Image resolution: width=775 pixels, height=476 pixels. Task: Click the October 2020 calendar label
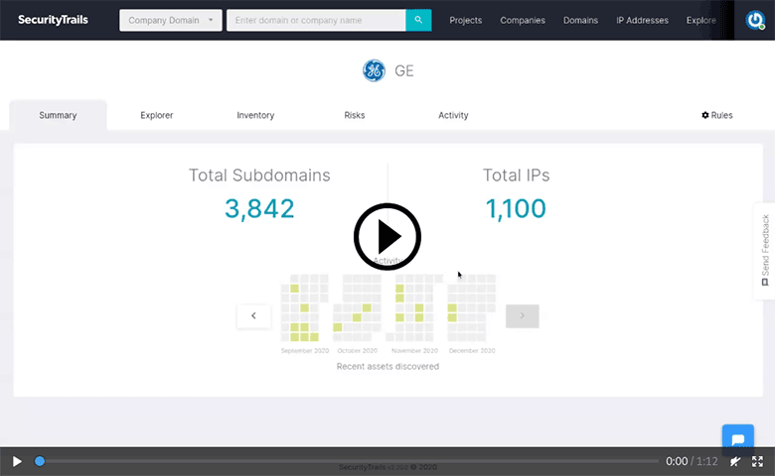357,350
